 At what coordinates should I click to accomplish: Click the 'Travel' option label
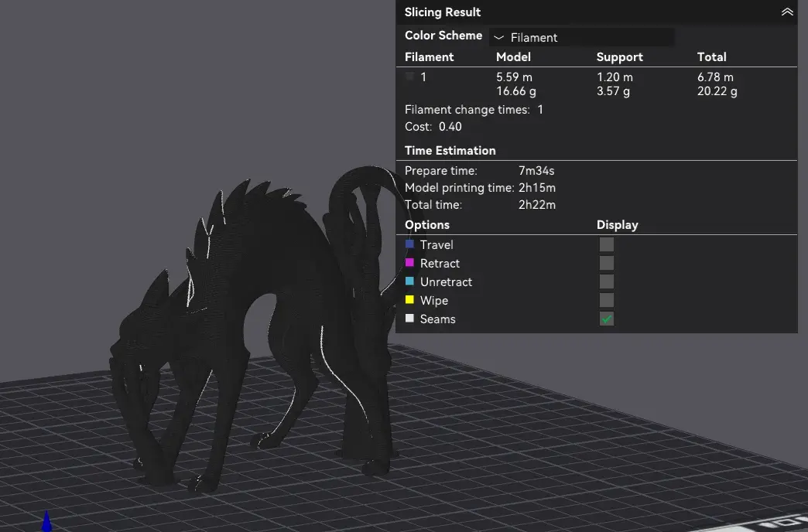437,244
